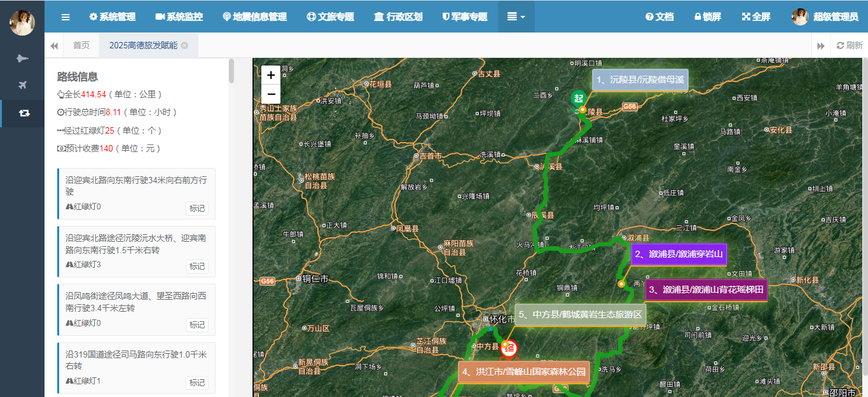Zoom in the map with plus button

pos(271,75)
